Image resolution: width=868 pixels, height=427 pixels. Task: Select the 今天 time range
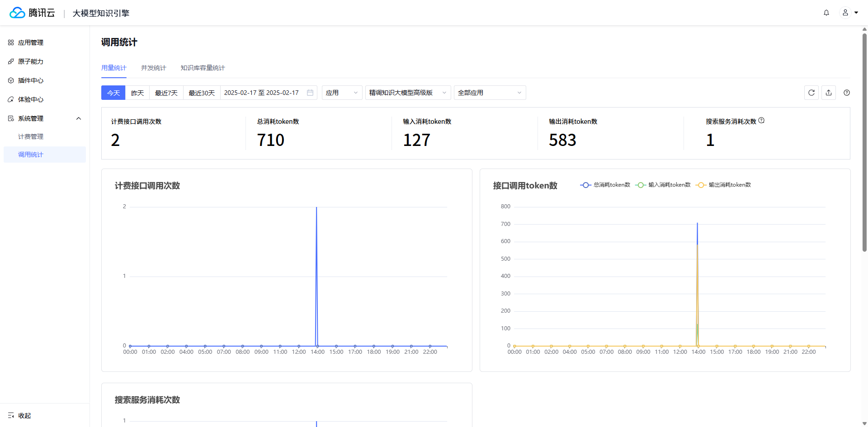(x=113, y=93)
